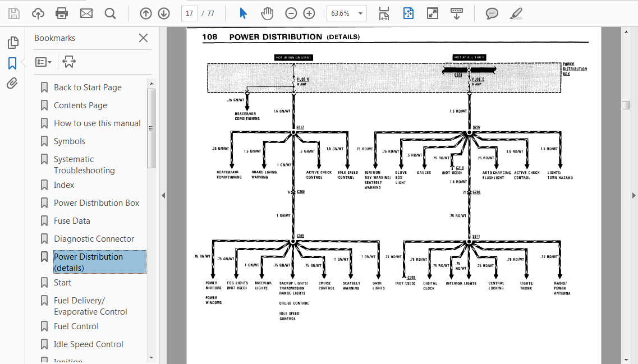Image resolution: width=638 pixels, height=364 pixels.
Task: Jump to Symbols bookmark
Action: pos(70,141)
